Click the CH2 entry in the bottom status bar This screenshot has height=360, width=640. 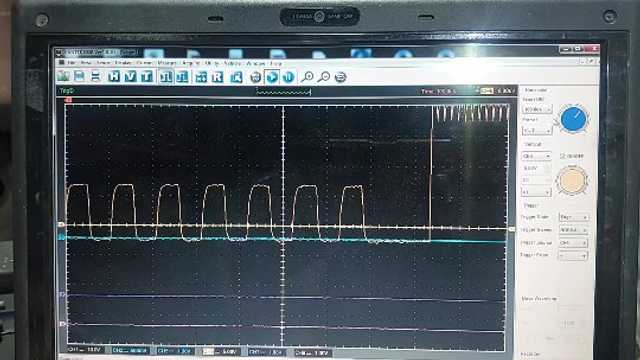pyautogui.click(x=130, y=351)
